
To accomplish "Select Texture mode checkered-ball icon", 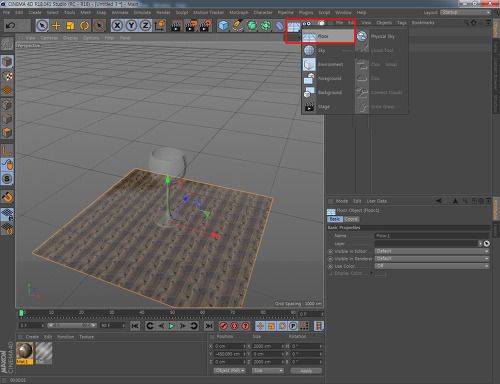I will [x=7, y=76].
